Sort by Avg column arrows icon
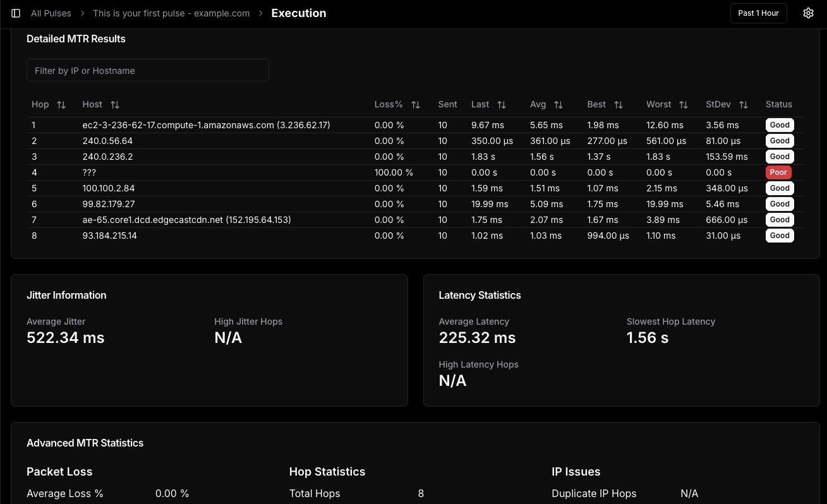The height and width of the screenshot is (504, 827). [x=558, y=105]
